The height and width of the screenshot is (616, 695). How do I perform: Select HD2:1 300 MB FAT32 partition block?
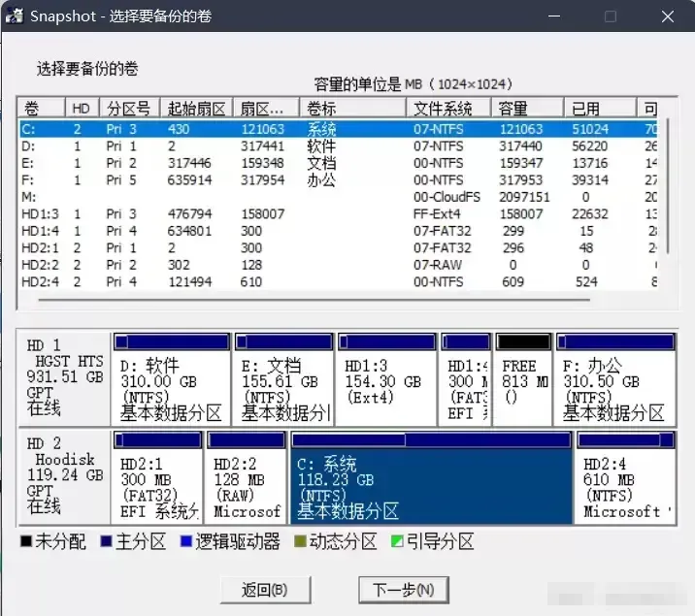tap(158, 478)
